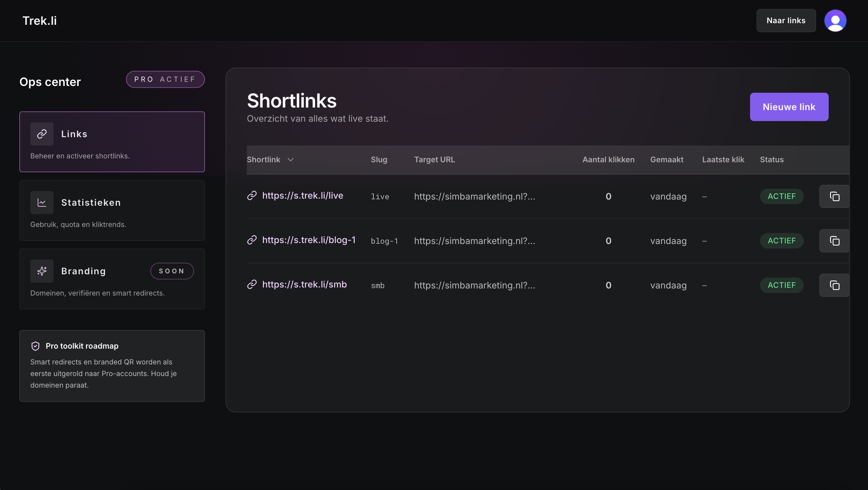
Task: Toggle the ACTIEF status on the live link
Action: pyautogui.click(x=781, y=196)
